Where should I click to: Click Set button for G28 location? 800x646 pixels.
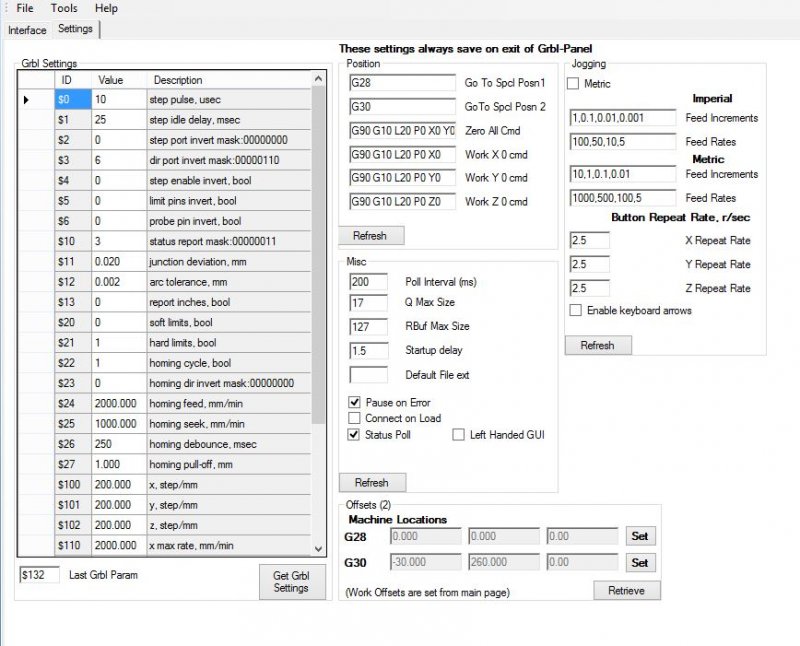pyautogui.click(x=640, y=537)
